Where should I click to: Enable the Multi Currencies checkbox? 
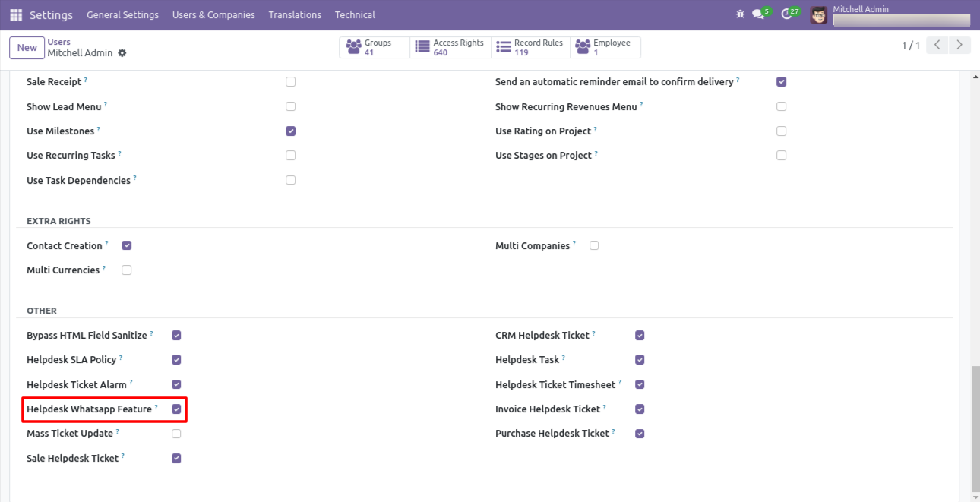point(127,270)
